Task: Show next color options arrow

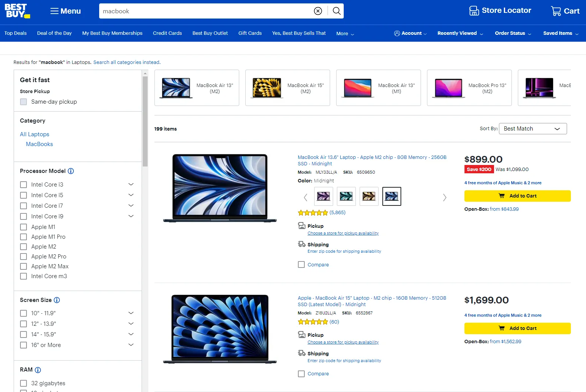Action: (445, 197)
